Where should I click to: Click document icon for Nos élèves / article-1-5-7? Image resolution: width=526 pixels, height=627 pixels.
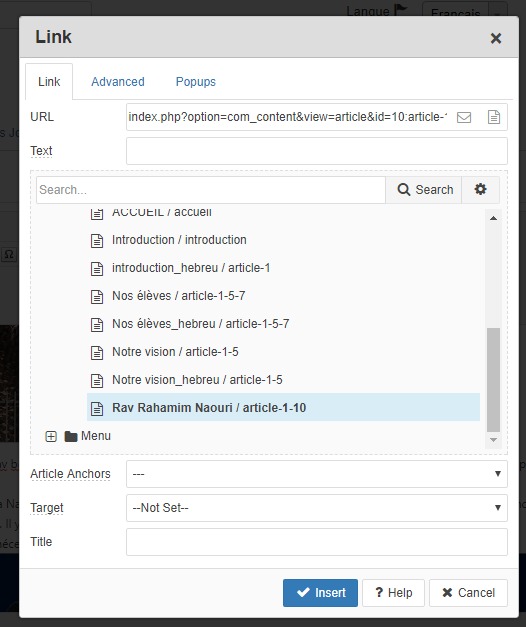pos(97,297)
